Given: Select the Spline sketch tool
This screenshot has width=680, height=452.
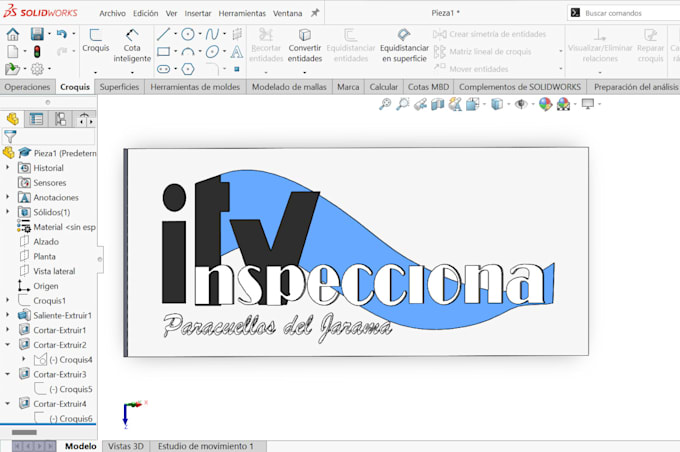Looking at the screenshot, I should [212, 34].
